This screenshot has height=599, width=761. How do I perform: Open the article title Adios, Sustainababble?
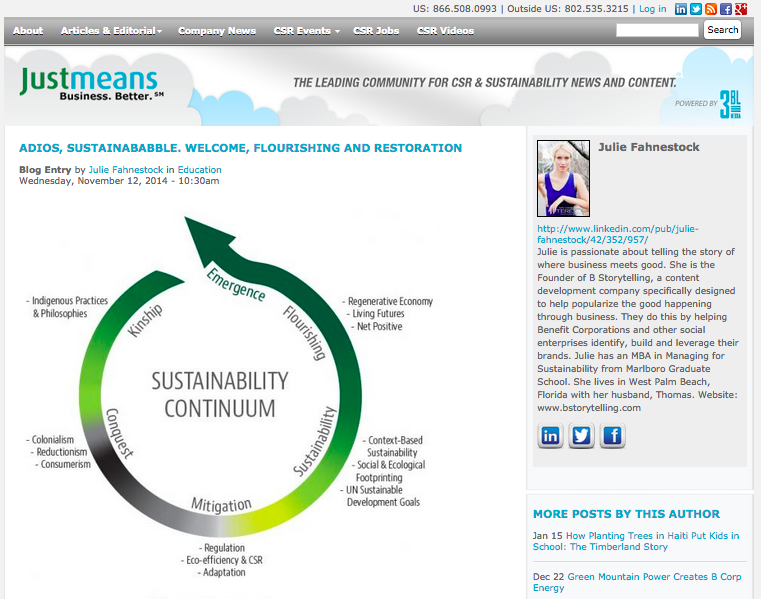[x=240, y=148]
